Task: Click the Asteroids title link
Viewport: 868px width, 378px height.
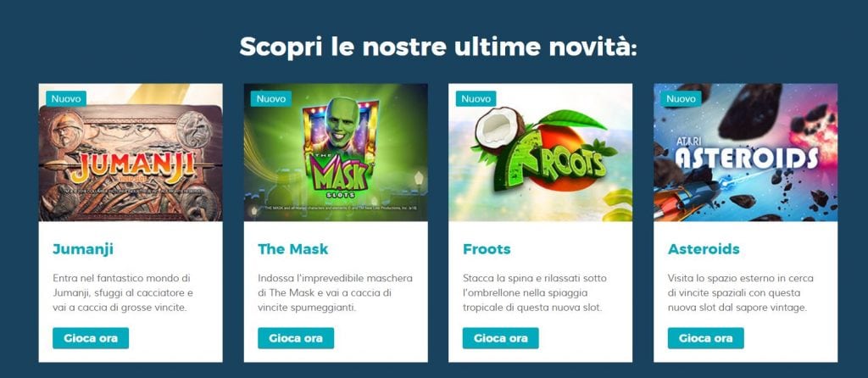Action: 704,249
